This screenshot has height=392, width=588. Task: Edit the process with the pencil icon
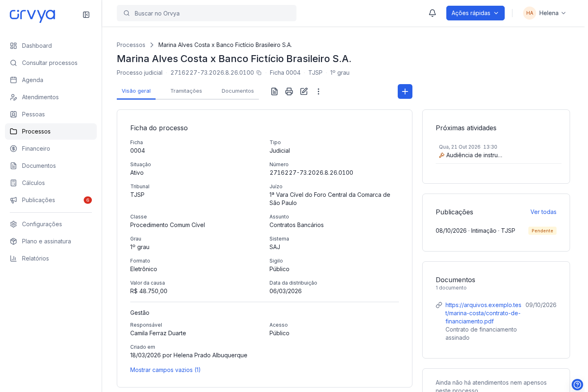coord(304,91)
